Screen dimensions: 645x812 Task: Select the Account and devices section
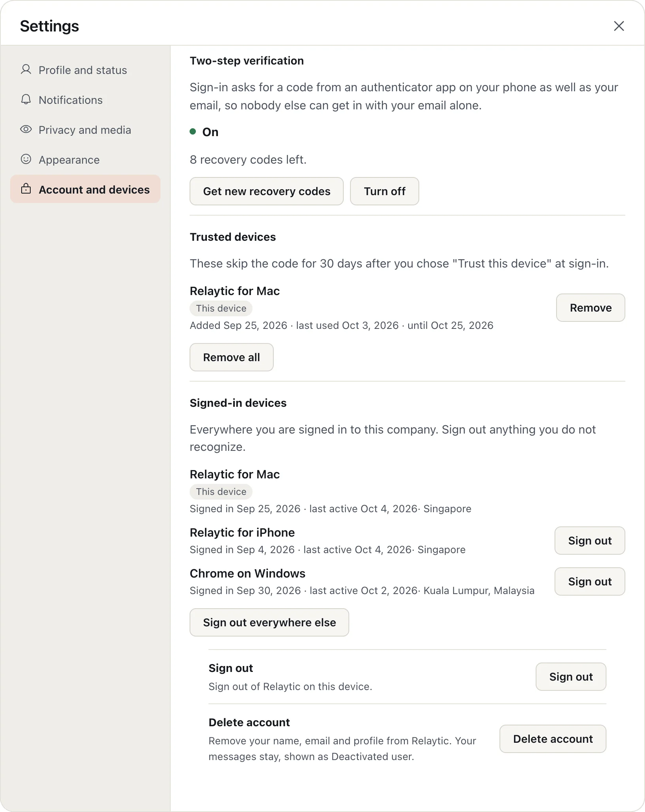coord(85,189)
